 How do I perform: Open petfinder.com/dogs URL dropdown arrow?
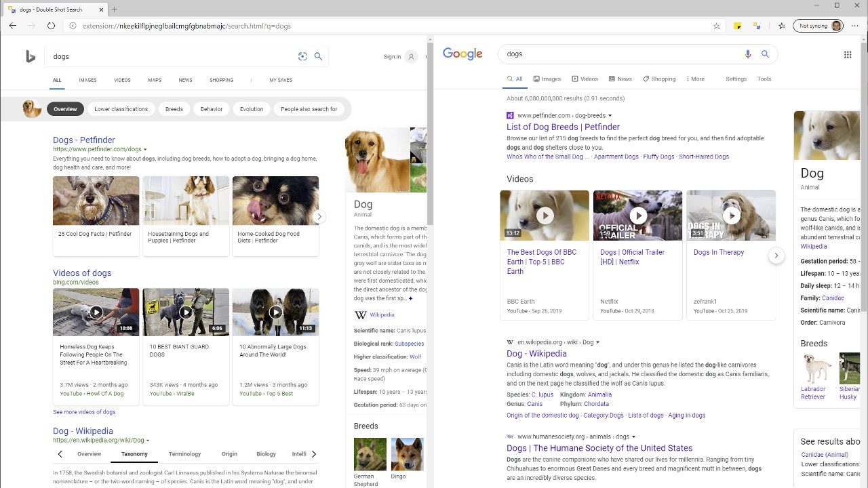point(145,150)
